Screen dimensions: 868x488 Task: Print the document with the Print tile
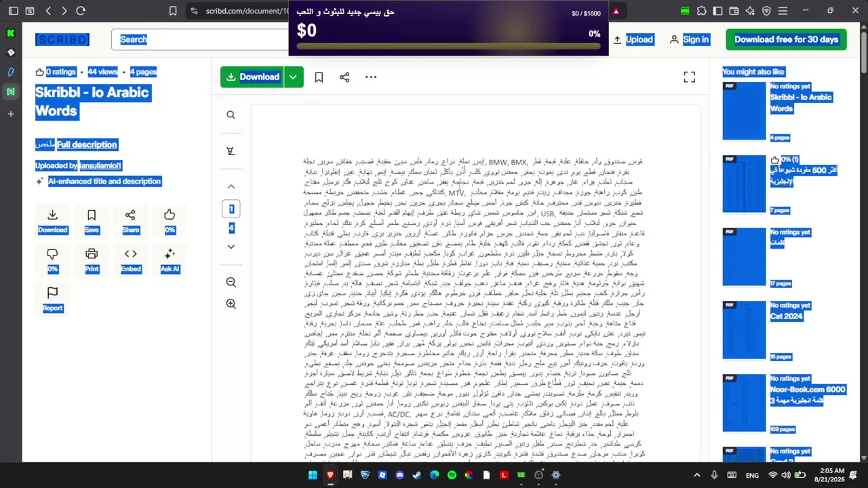[x=92, y=261]
